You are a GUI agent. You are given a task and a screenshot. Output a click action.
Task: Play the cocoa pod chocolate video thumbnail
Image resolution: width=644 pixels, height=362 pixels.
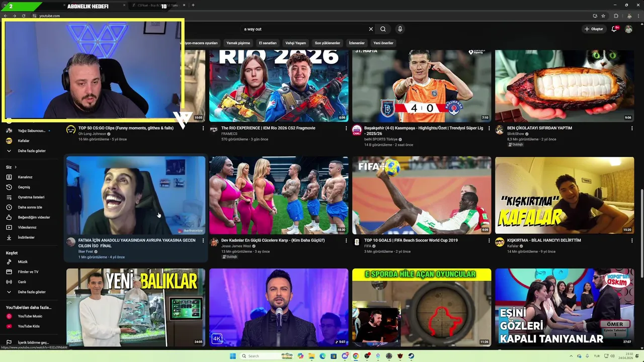pos(565,85)
